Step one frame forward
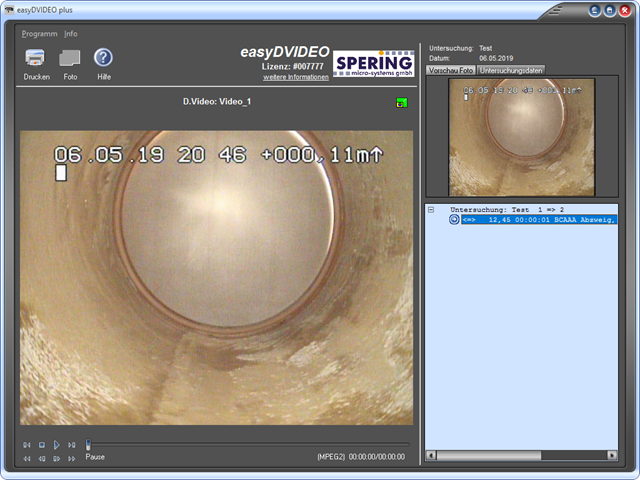The width and height of the screenshot is (640, 480). pyautogui.click(x=57, y=458)
